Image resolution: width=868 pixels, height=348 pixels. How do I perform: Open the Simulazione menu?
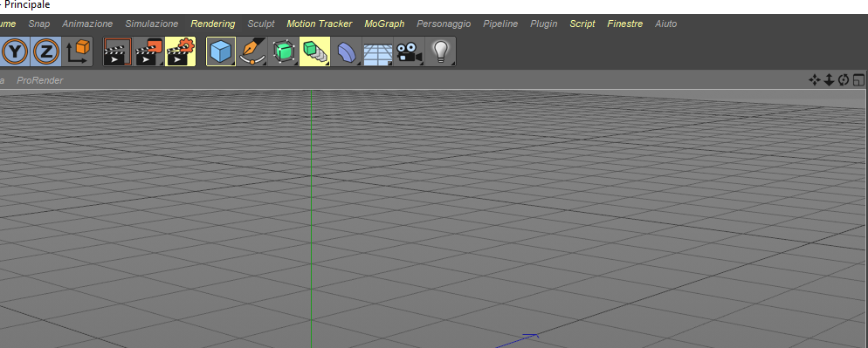(x=152, y=24)
